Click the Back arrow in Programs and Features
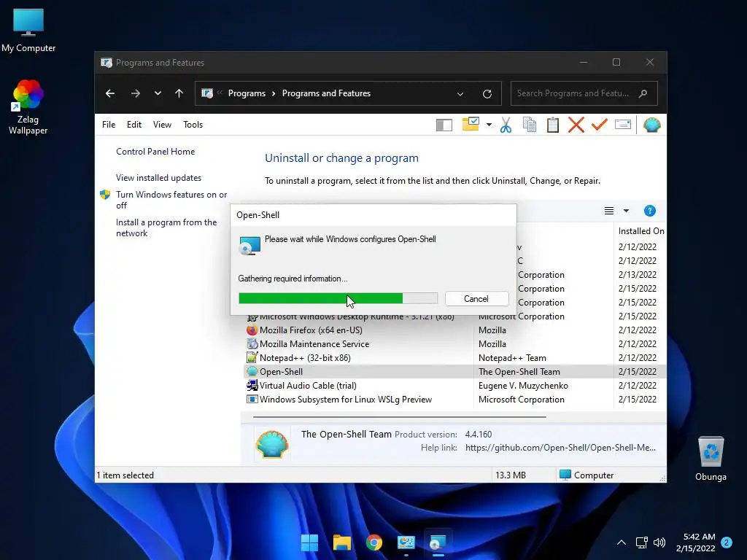This screenshot has width=747, height=560. pos(110,93)
